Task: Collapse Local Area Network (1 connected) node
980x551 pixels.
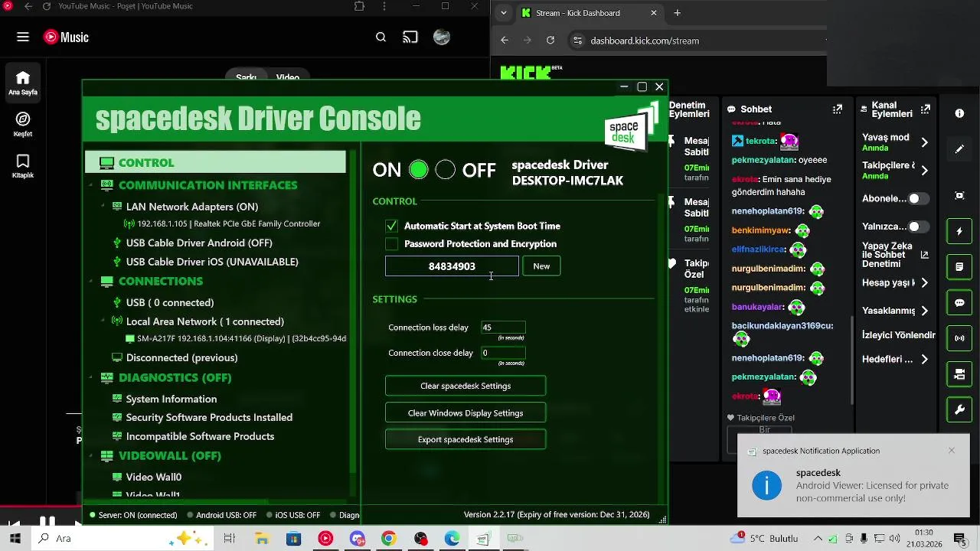Action: click(x=103, y=321)
